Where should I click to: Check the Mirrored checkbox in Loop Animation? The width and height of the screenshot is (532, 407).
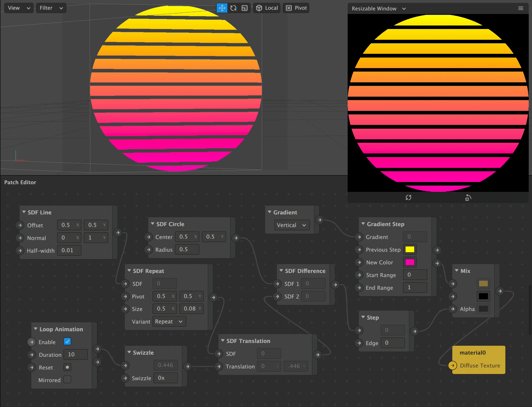[x=67, y=379]
